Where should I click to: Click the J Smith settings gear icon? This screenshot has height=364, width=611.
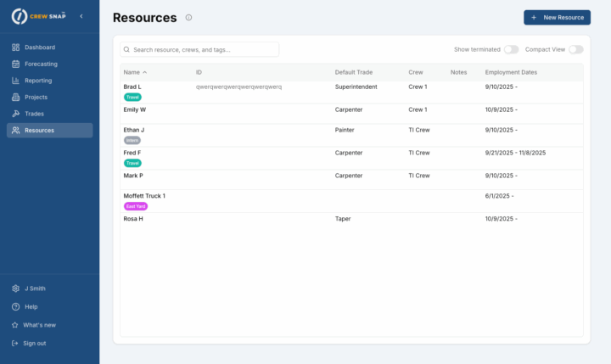15,288
